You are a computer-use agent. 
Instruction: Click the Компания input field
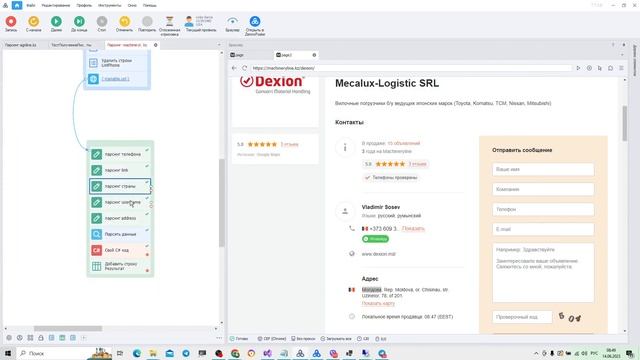pyautogui.click(x=543, y=189)
